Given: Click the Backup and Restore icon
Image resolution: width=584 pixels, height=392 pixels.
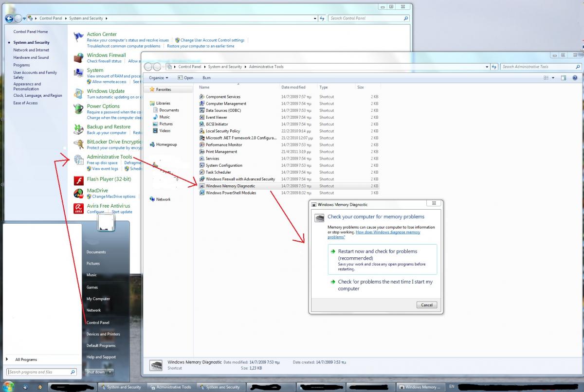Looking at the screenshot, I should [78, 129].
